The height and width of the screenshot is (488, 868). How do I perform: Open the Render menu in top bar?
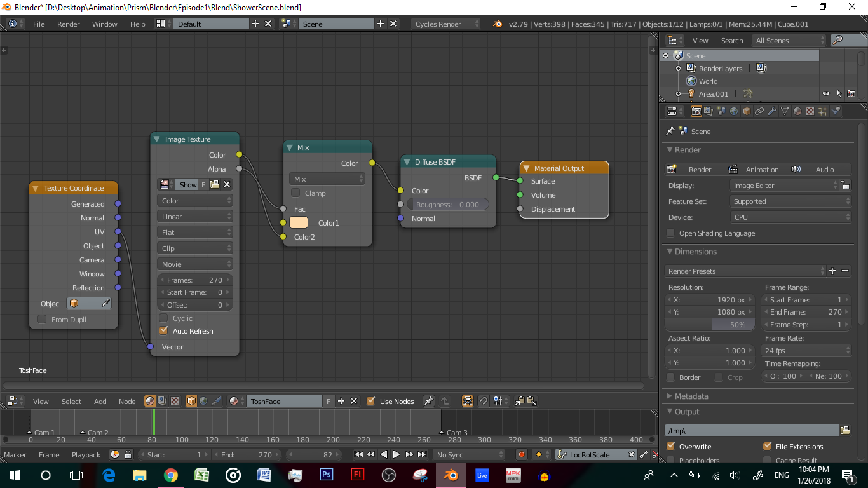(69, 24)
